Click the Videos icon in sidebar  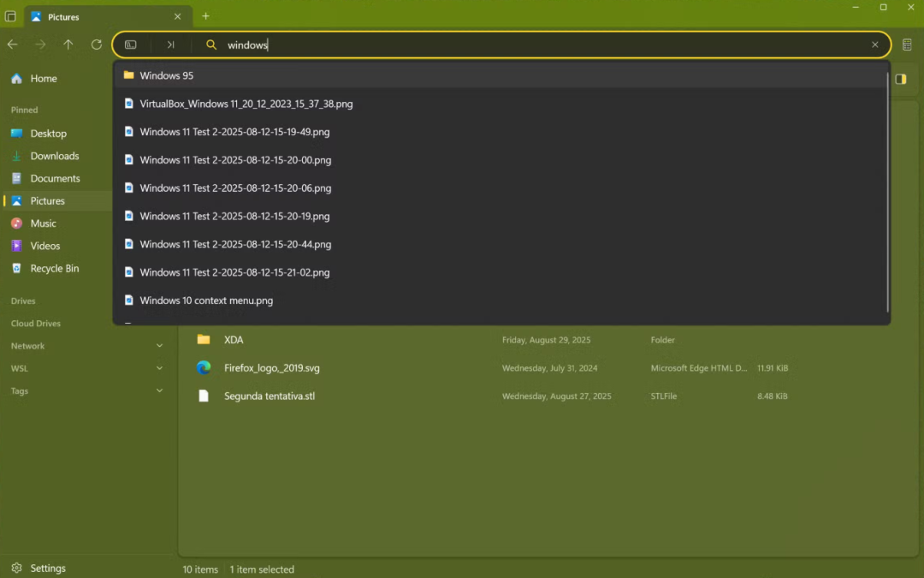(x=16, y=246)
